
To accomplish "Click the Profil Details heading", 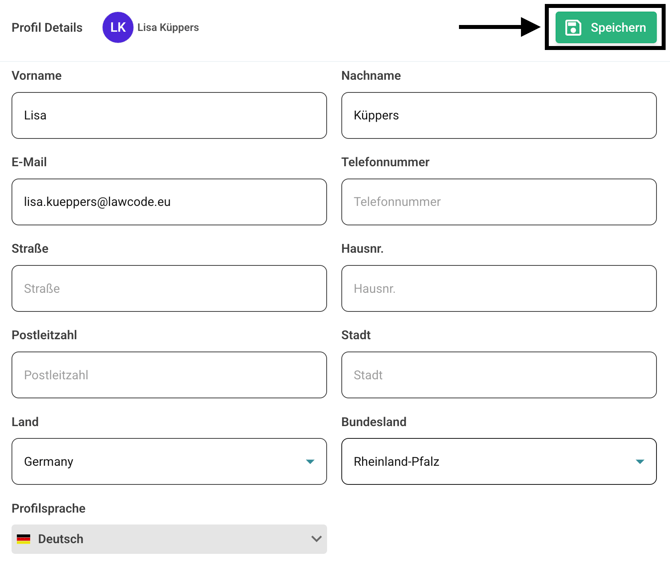I will click(x=47, y=28).
